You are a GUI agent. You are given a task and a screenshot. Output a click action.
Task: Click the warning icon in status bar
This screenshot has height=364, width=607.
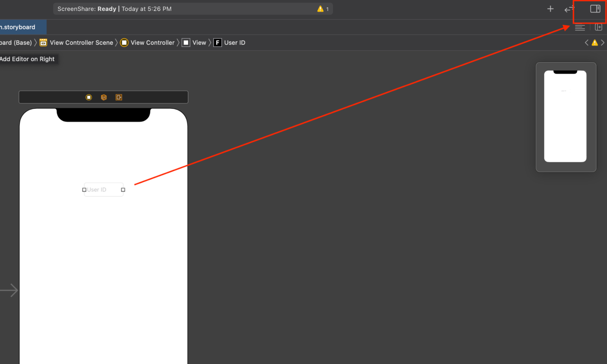coord(320,9)
